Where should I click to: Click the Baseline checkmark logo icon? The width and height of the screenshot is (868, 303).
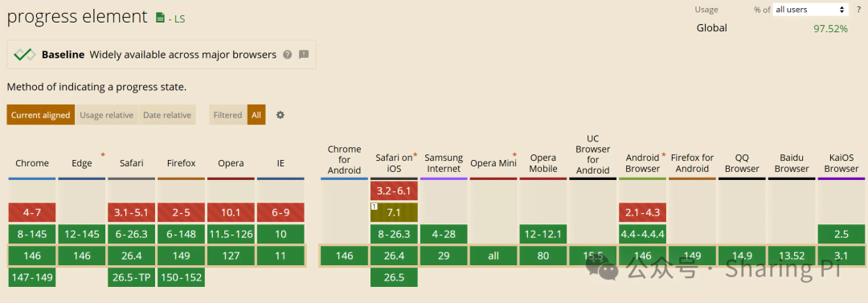coord(24,55)
